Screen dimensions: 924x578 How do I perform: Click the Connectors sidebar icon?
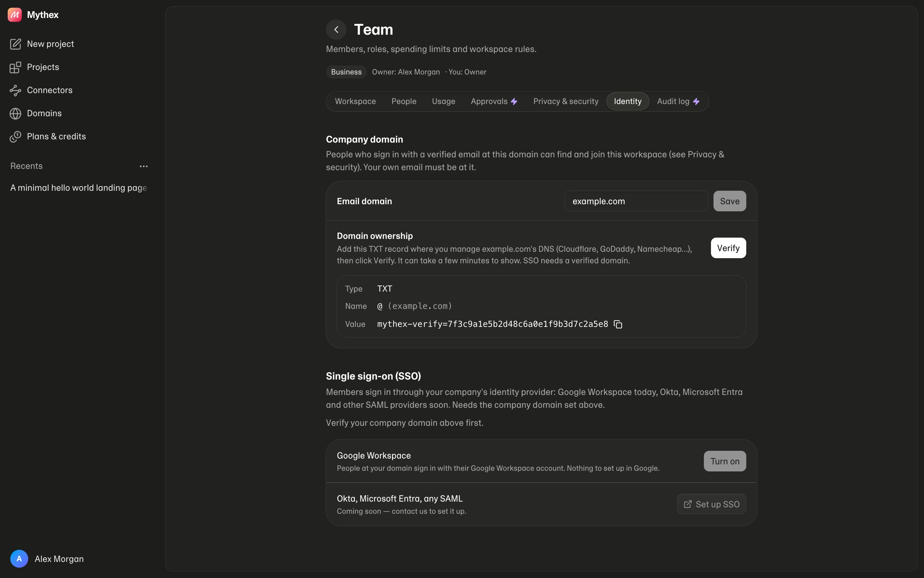15,90
